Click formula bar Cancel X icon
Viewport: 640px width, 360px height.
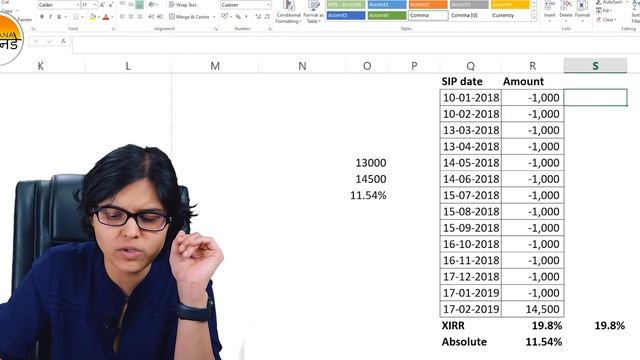36,41
